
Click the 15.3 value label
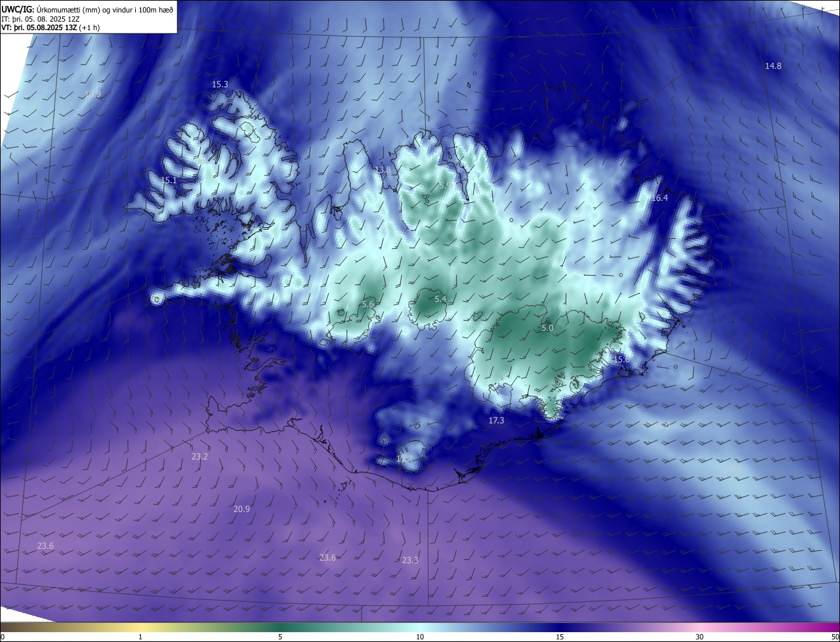coord(220,85)
